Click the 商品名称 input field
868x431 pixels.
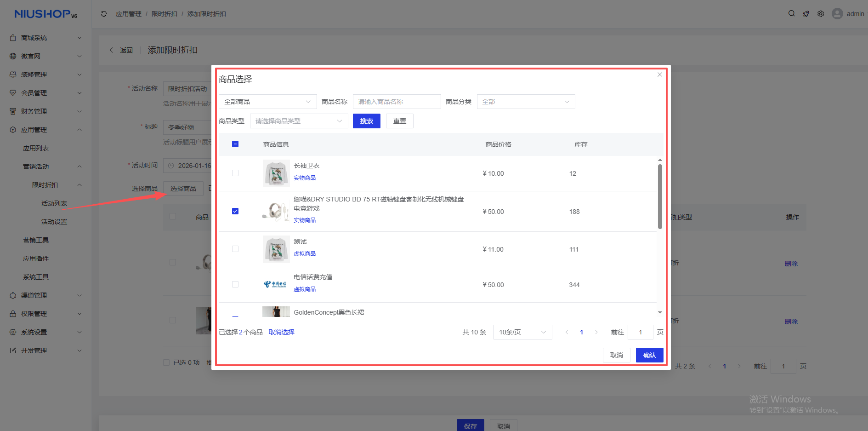tap(397, 102)
